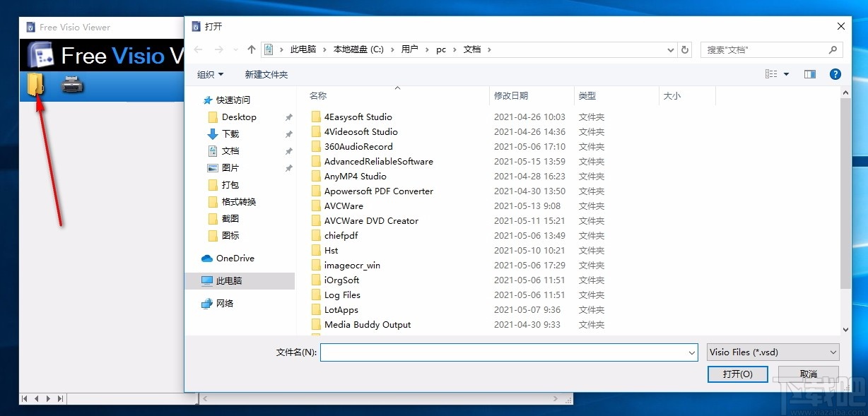Click the 新建文件夹 button

[x=266, y=74]
